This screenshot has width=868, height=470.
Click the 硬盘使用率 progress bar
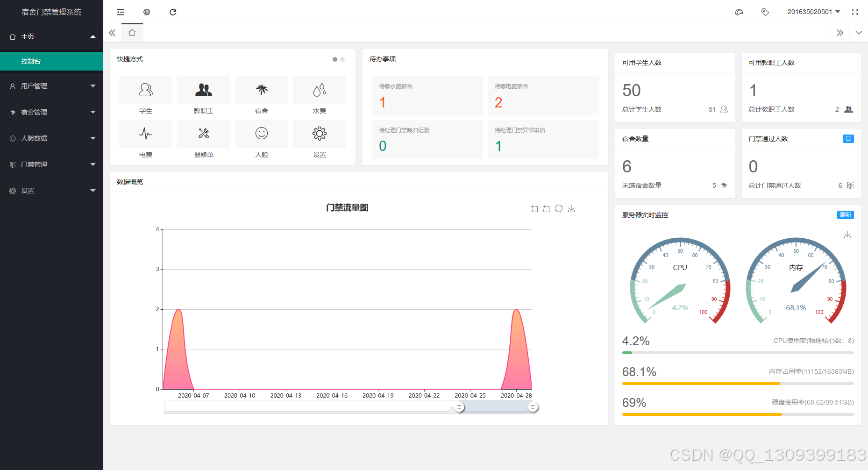[738, 414]
